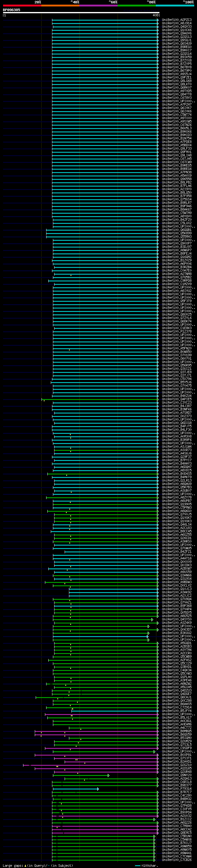Select hit label UniRef100_B3NFK6
Viewport: 197px width, 868px height.
(x=176, y=409)
